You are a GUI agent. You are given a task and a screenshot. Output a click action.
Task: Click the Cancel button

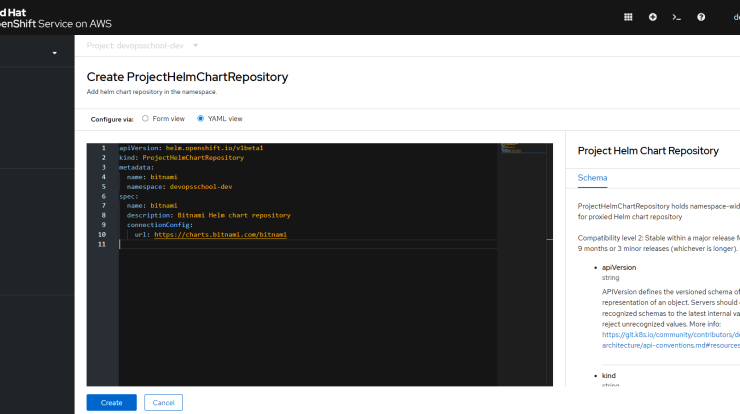coord(163,403)
